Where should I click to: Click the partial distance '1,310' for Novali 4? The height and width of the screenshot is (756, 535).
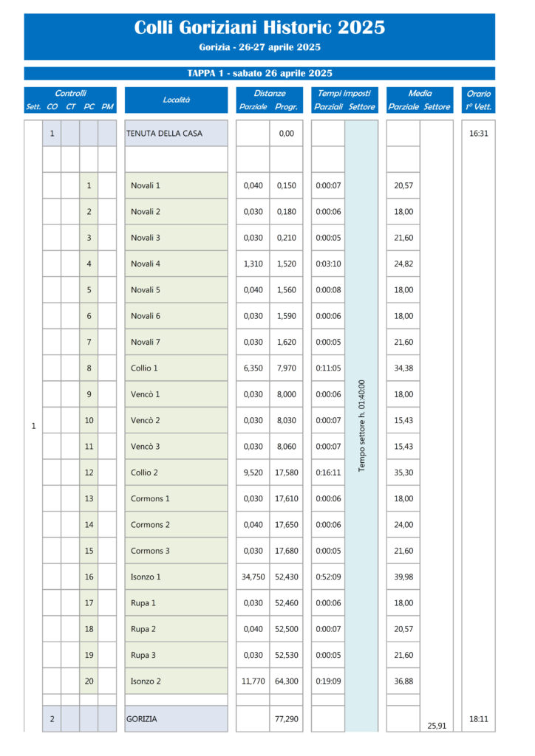(x=253, y=264)
